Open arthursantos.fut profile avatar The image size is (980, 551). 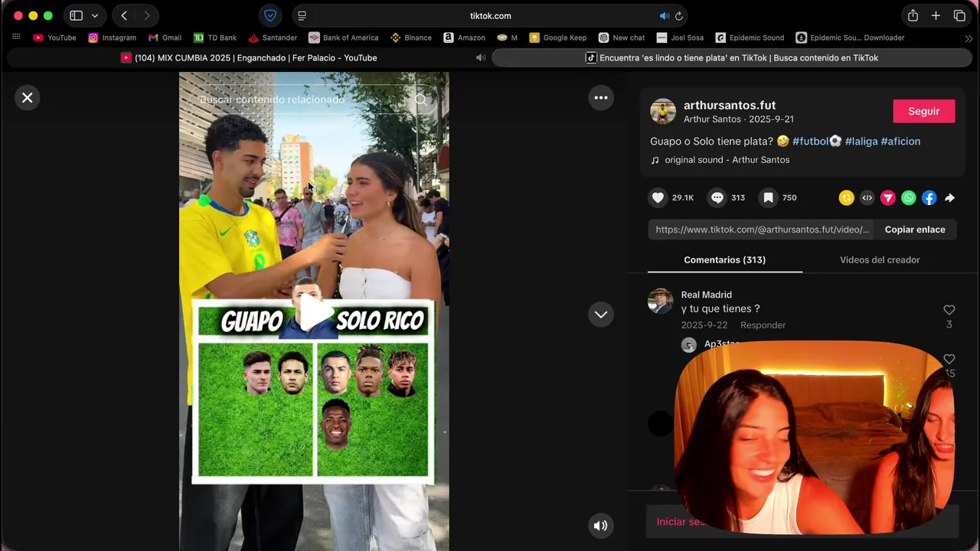(x=663, y=111)
